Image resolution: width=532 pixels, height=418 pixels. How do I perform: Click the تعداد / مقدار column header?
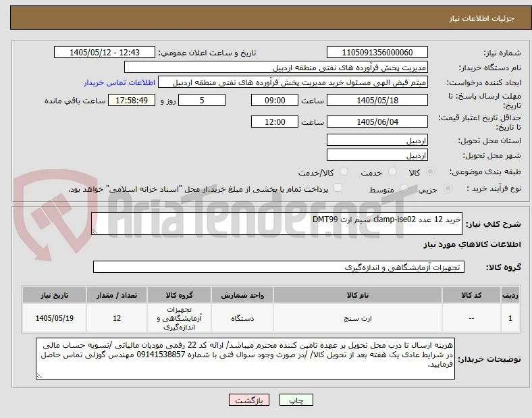(x=117, y=295)
